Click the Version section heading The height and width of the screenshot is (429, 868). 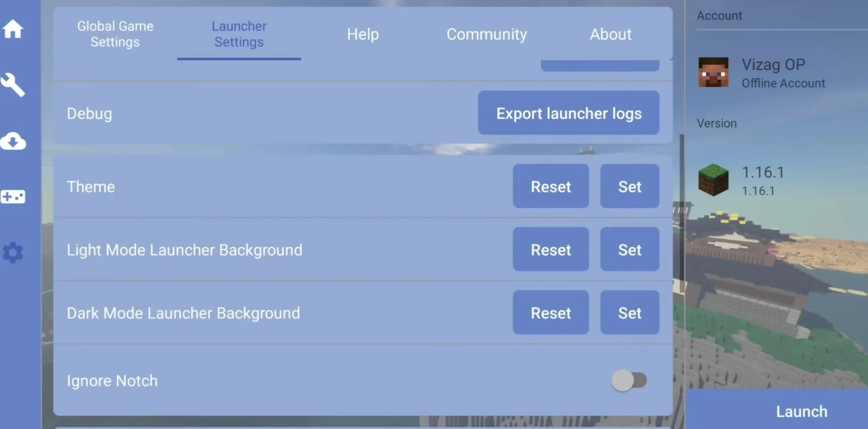(x=717, y=123)
